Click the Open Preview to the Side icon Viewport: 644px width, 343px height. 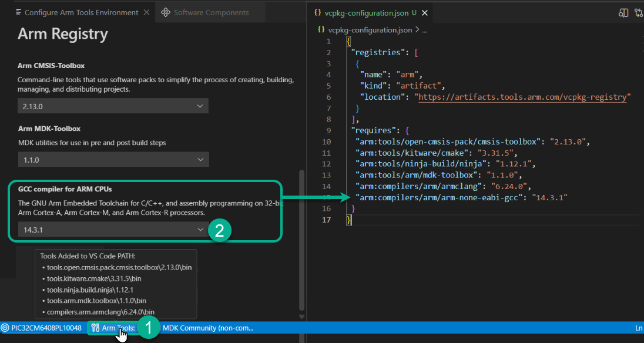pyautogui.click(x=623, y=13)
